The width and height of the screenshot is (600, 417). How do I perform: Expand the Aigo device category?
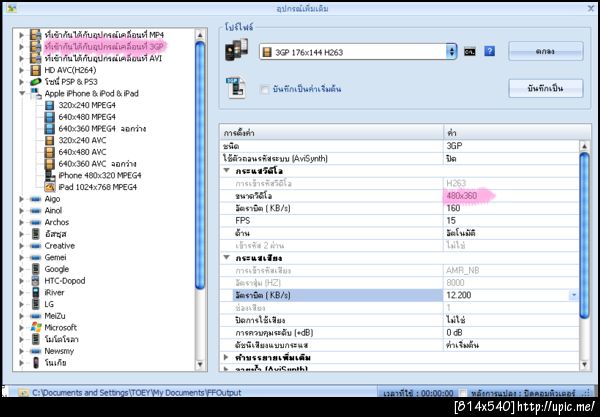point(21,199)
